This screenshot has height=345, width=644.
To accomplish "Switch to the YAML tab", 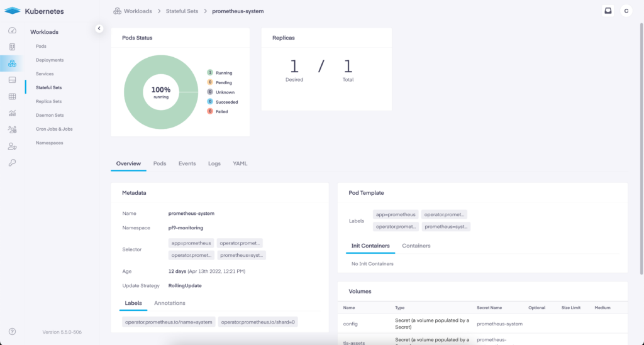I will pos(240,163).
